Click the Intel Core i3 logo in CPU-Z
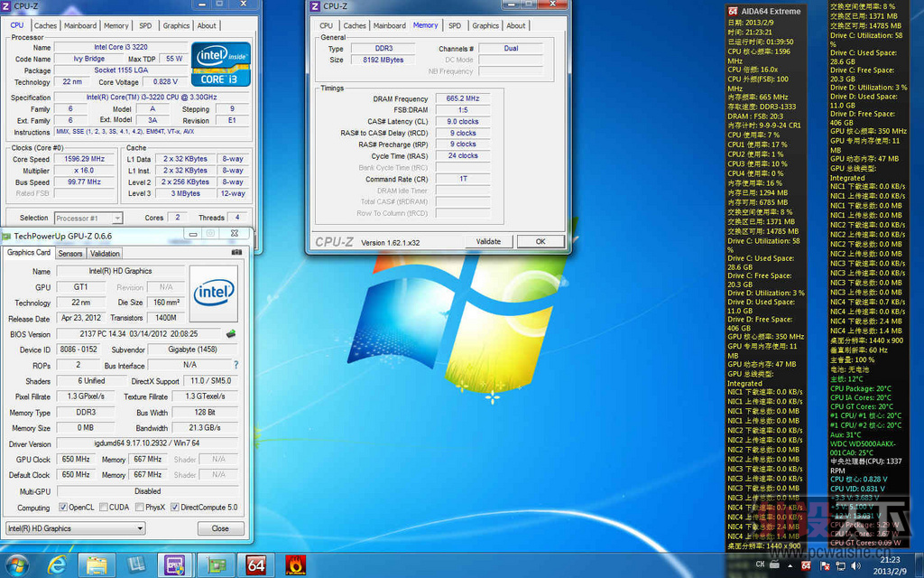This screenshot has width=924, height=578. [x=221, y=64]
